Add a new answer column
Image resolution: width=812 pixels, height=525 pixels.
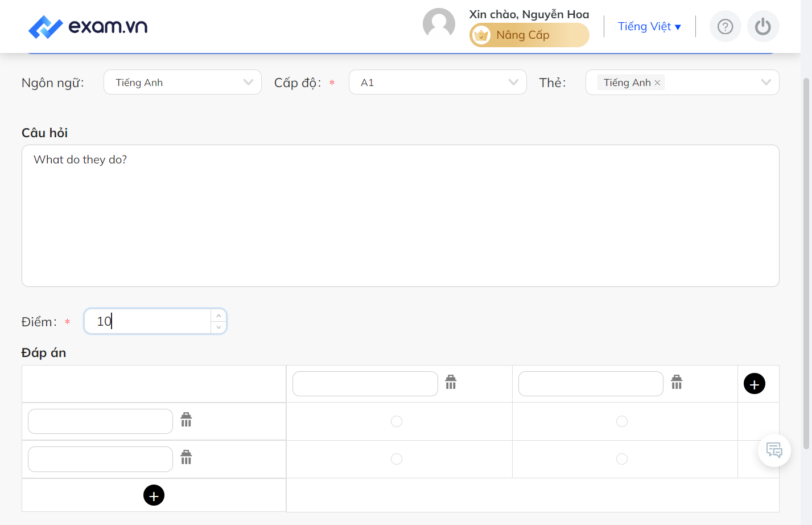755,384
